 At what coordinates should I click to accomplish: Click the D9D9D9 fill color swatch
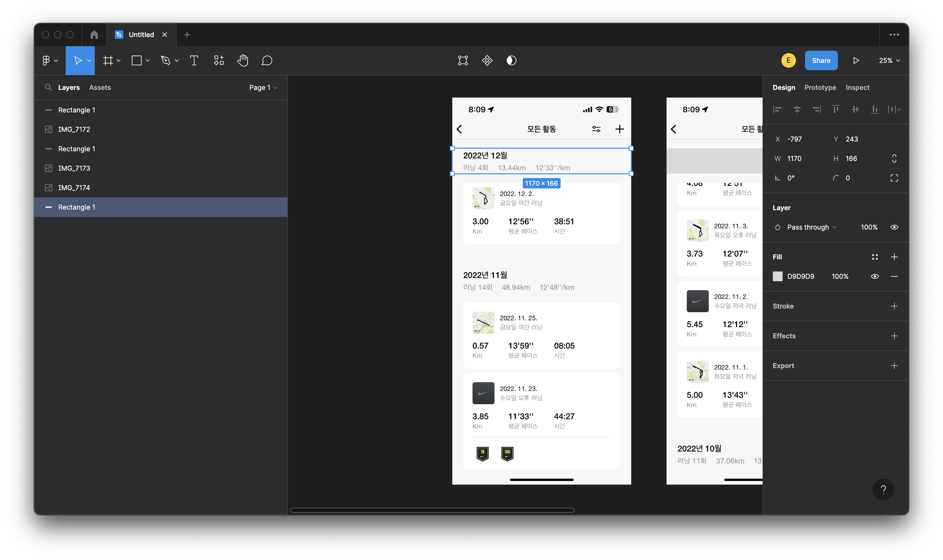tap(778, 276)
